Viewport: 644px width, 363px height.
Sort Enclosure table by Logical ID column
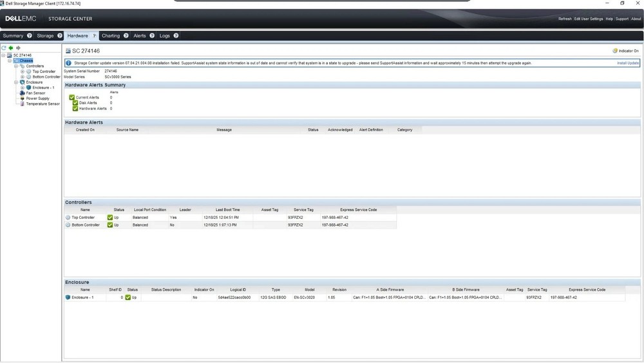(238, 290)
